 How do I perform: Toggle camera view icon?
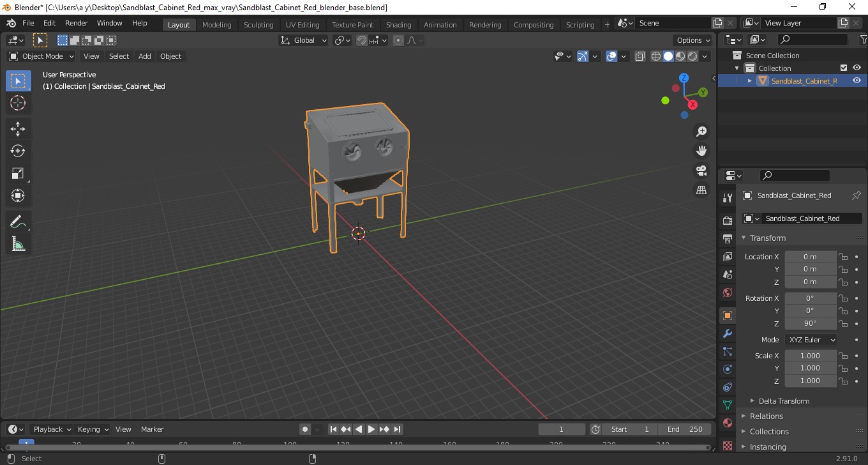[x=701, y=171]
